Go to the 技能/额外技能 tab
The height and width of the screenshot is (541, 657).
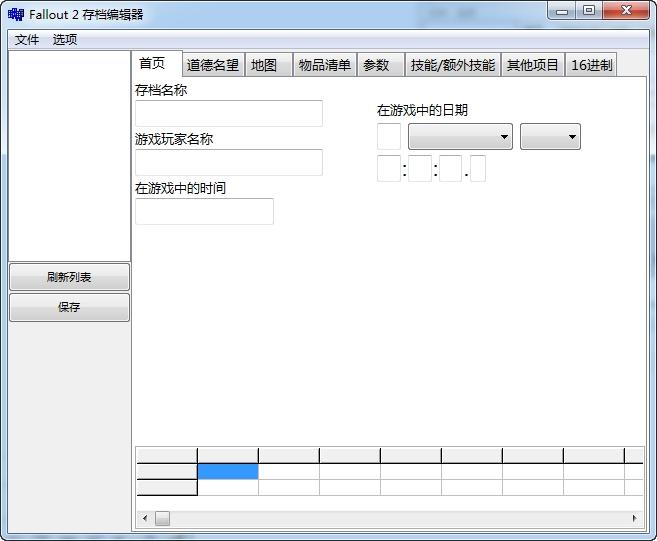453,65
